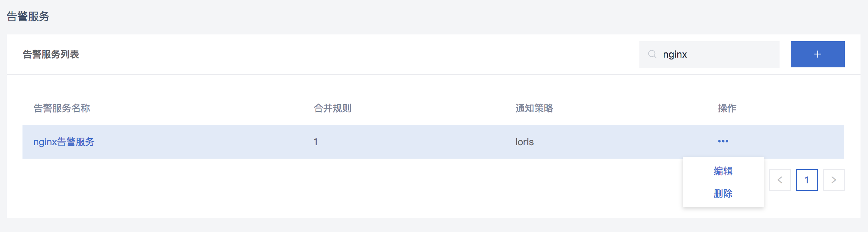
Task: Click the loris notification policy cell
Action: point(524,142)
